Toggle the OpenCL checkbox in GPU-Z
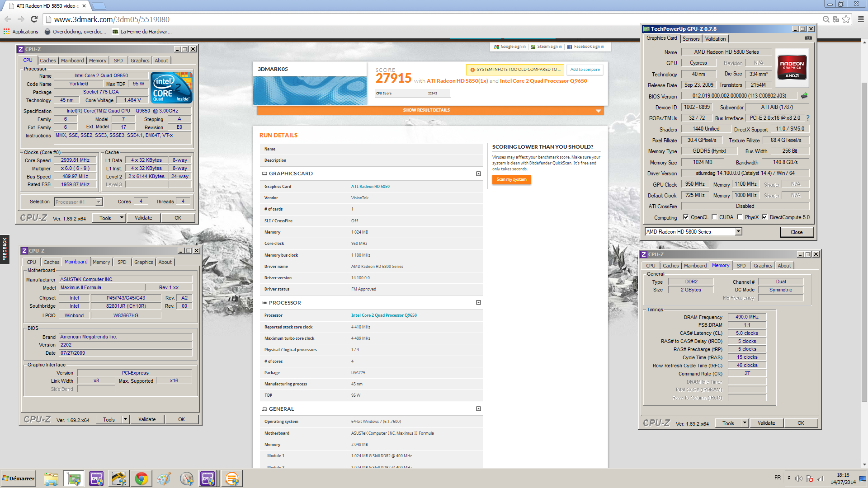Image resolution: width=868 pixels, height=488 pixels. point(686,217)
